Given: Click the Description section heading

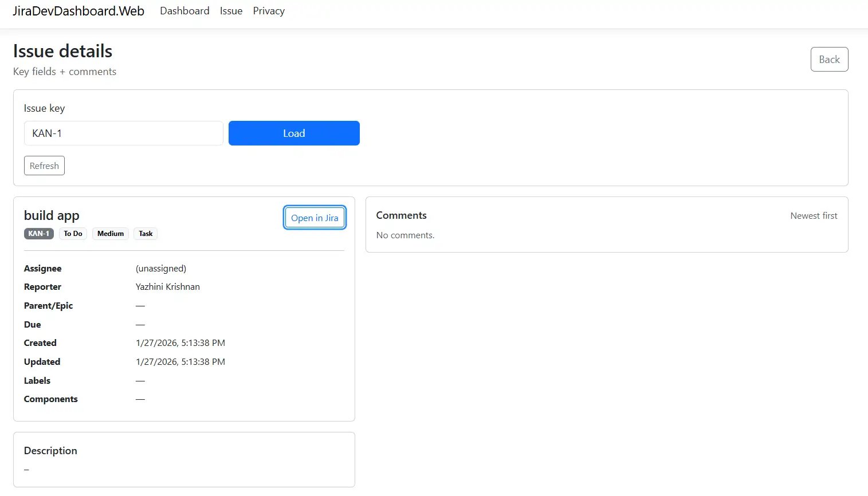Looking at the screenshot, I should 50,451.
